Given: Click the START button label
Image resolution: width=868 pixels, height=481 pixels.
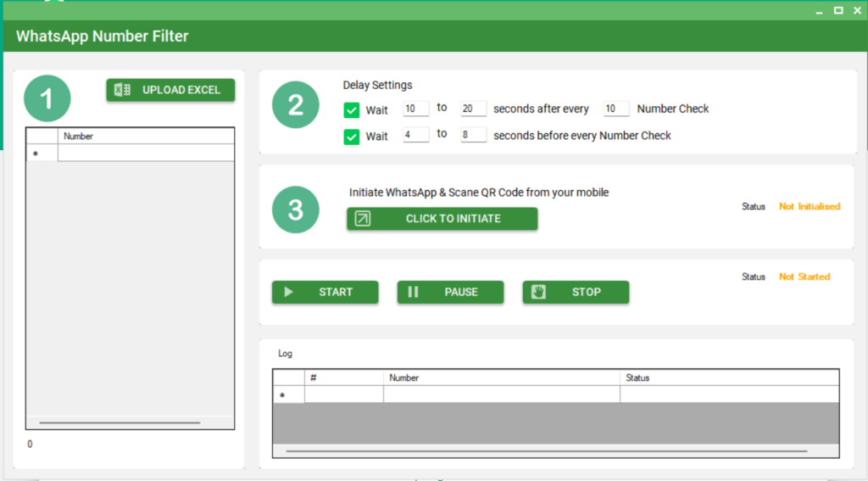Looking at the screenshot, I should coord(336,292).
